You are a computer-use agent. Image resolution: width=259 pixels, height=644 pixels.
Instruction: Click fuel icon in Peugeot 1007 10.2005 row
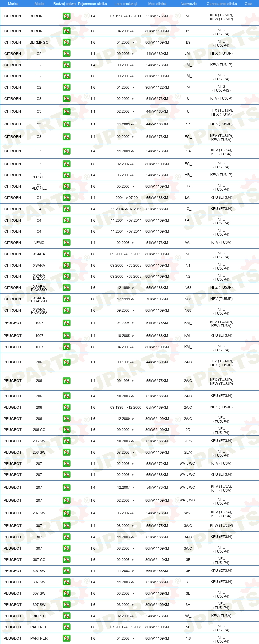click(x=66, y=336)
